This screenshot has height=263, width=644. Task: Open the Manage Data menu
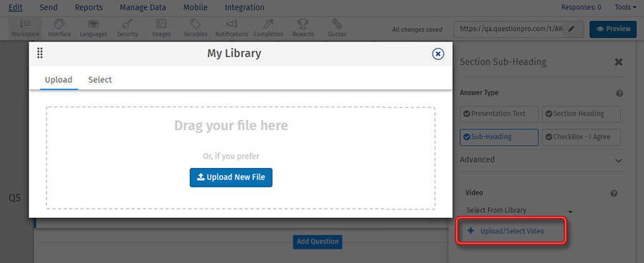coord(143,7)
